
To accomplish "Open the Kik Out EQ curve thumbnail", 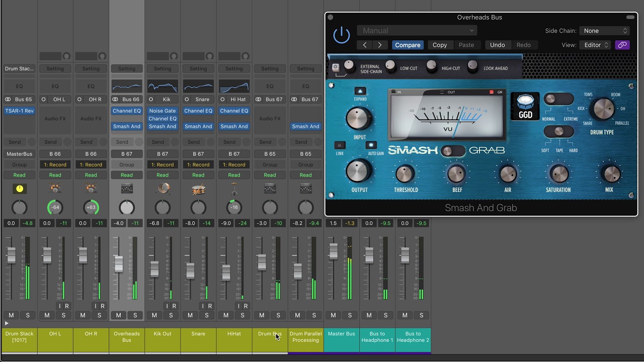I will tap(163, 86).
